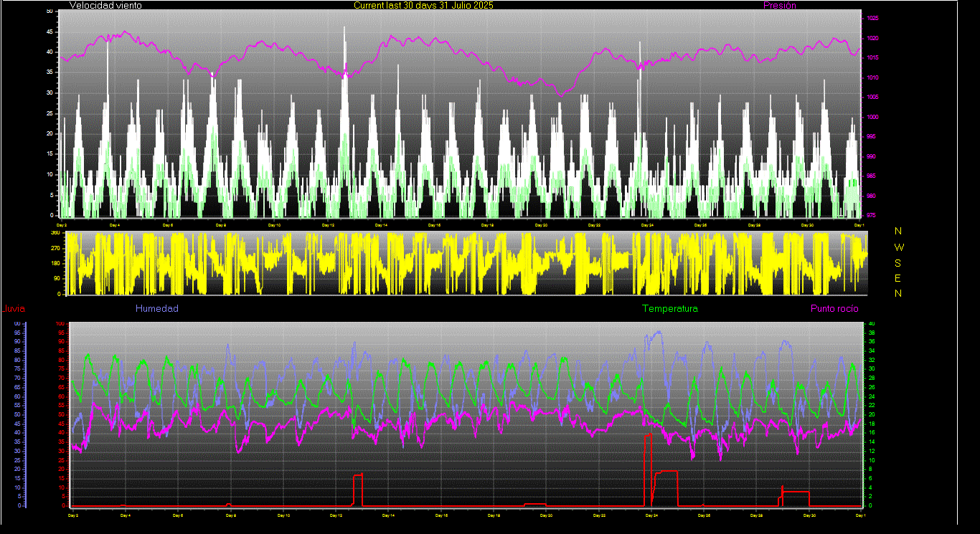Click the 360 value on wind direction axis
Screen dimensions: 980x534
tap(56, 233)
